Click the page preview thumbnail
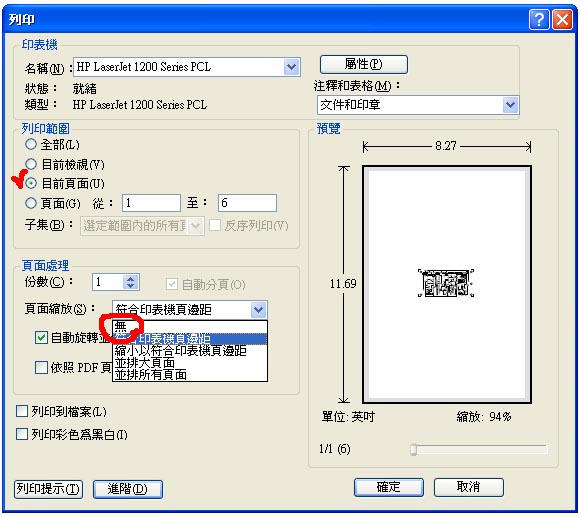Image resolution: width=580 pixels, height=517 pixels. (446, 284)
